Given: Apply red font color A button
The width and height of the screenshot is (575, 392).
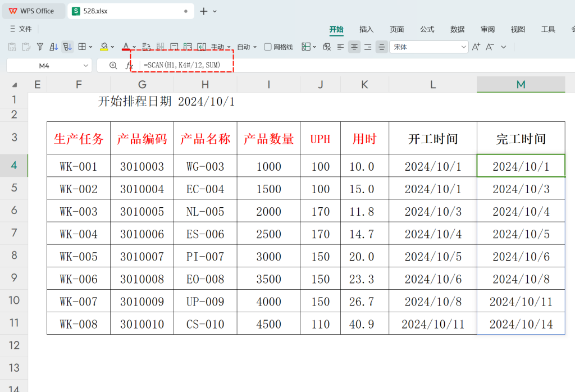Looking at the screenshot, I should coord(126,47).
